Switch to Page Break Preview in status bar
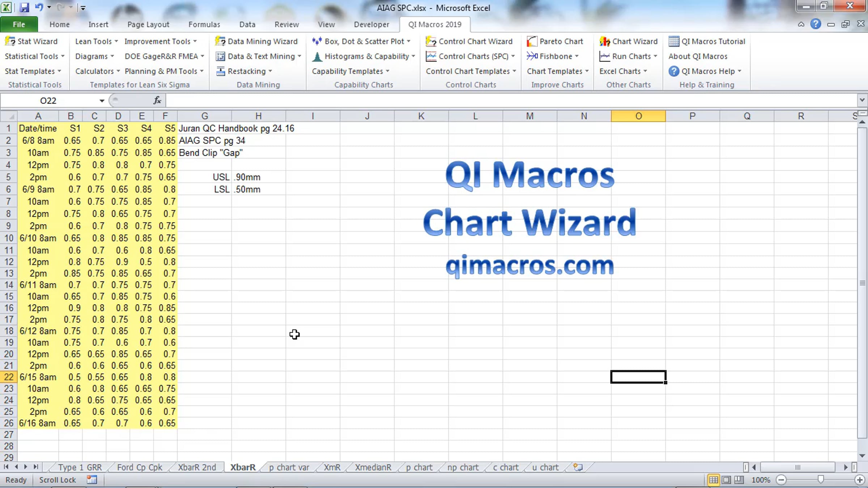Screen dimensions: 868x488 point(739,480)
